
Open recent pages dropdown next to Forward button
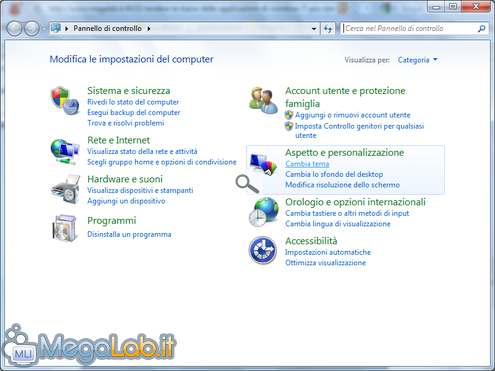click(44, 29)
